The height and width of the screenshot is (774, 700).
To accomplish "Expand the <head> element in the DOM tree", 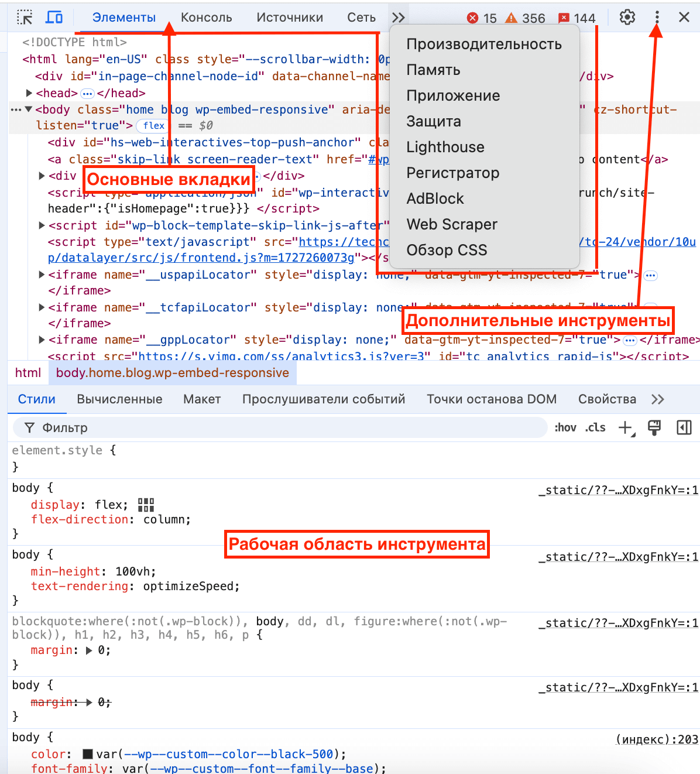I will pos(29,93).
